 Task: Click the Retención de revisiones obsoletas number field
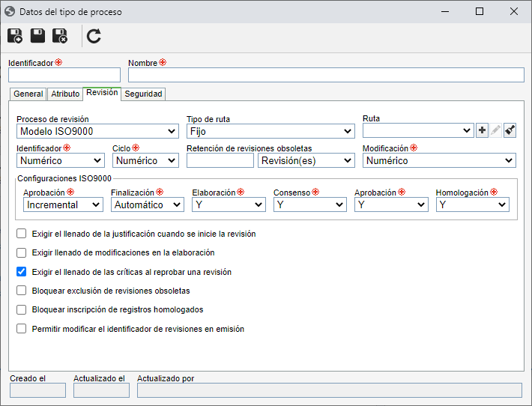click(220, 160)
